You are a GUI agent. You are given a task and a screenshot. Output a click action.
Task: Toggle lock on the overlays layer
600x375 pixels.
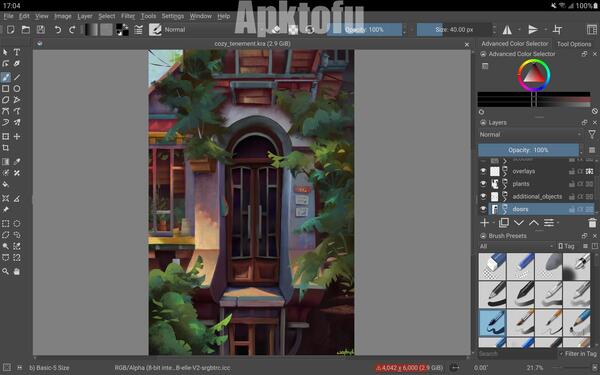tap(572, 171)
